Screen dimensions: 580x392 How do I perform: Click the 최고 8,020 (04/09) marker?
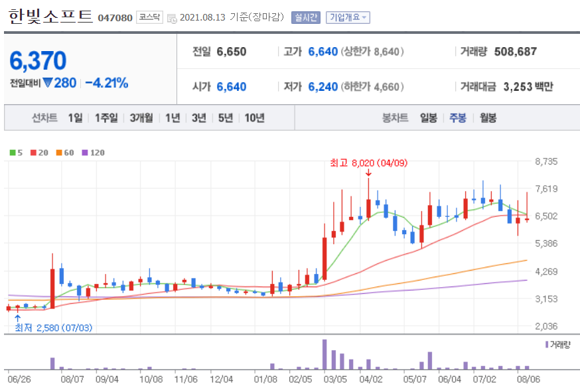[368, 163]
